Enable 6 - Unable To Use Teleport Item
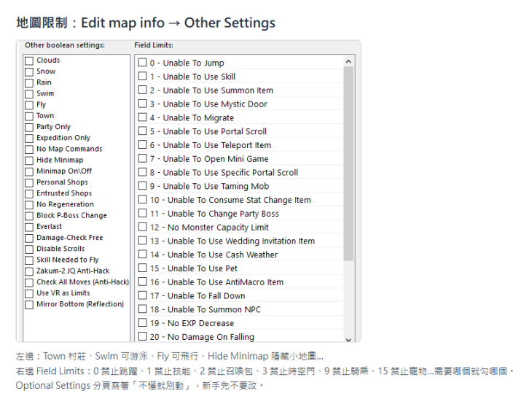Image resolution: width=532 pixels, height=407 pixels. coord(143,144)
